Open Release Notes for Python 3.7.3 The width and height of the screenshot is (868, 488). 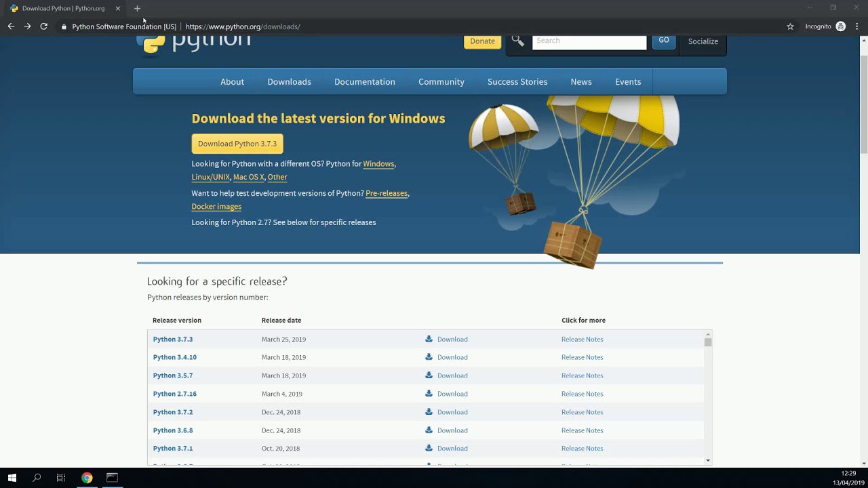pos(582,339)
